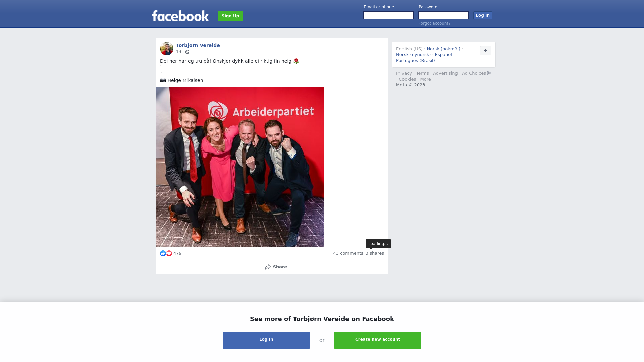This screenshot has width=644, height=362.
Task: Click the public globe audience icon
Action: pyautogui.click(x=187, y=52)
